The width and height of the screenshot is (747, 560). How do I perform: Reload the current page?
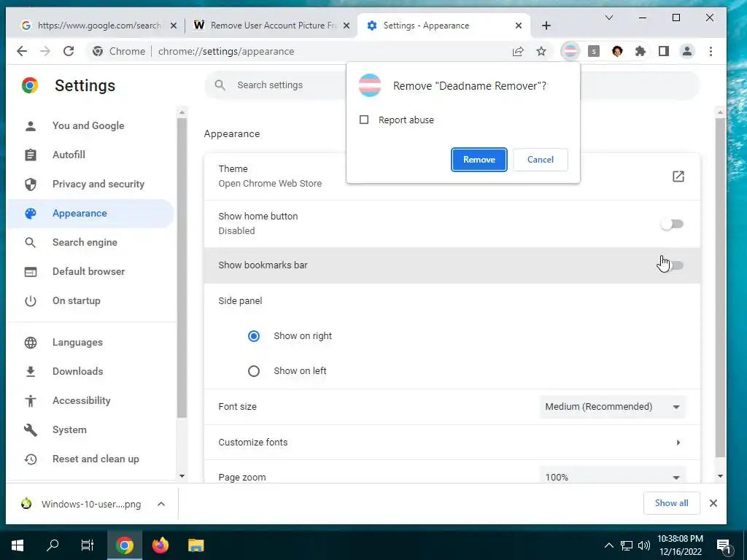point(69,52)
